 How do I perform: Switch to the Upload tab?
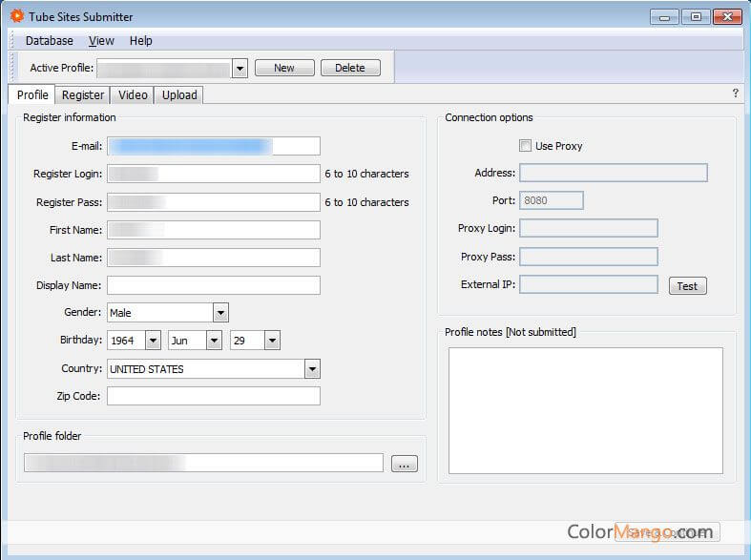pos(179,95)
